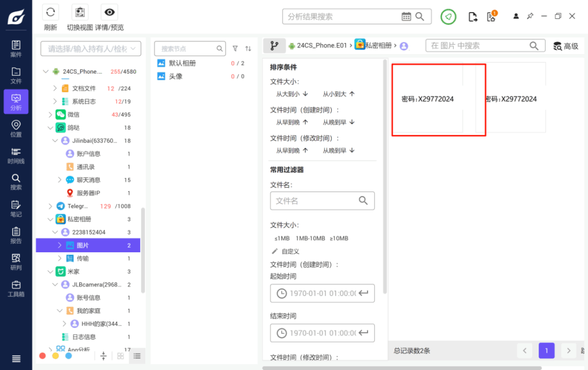Screen dimensions: 588x370
Task: Click the 高级 advanced search button
Action: click(567, 45)
